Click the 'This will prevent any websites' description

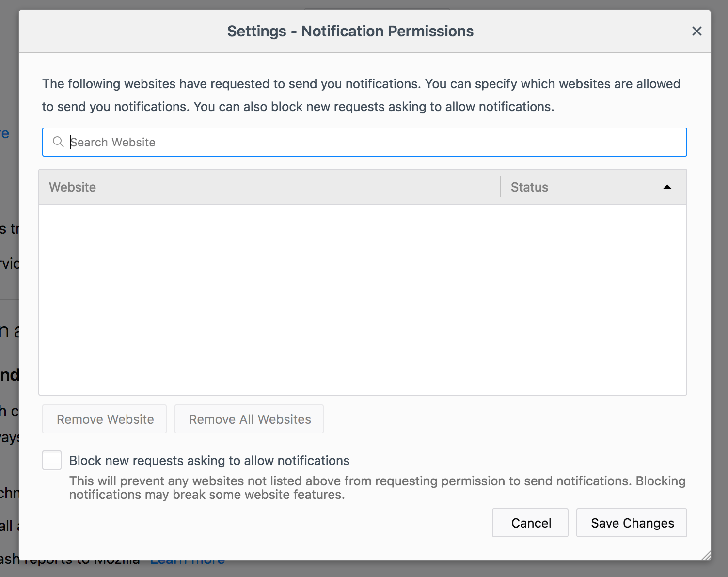(x=377, y=488)
